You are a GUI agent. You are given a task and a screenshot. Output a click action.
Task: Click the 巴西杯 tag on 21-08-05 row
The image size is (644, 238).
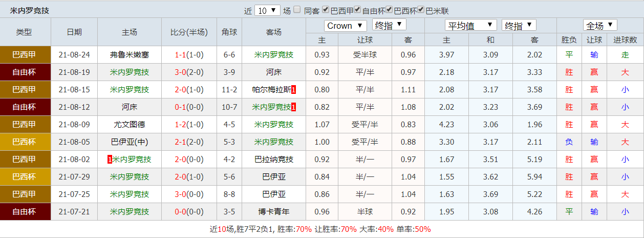click(26, 142)
